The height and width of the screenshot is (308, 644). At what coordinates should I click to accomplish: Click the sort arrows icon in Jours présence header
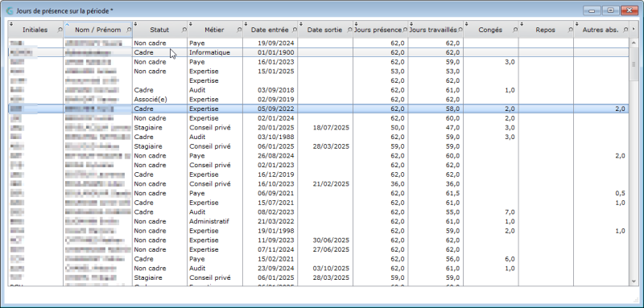356,23
